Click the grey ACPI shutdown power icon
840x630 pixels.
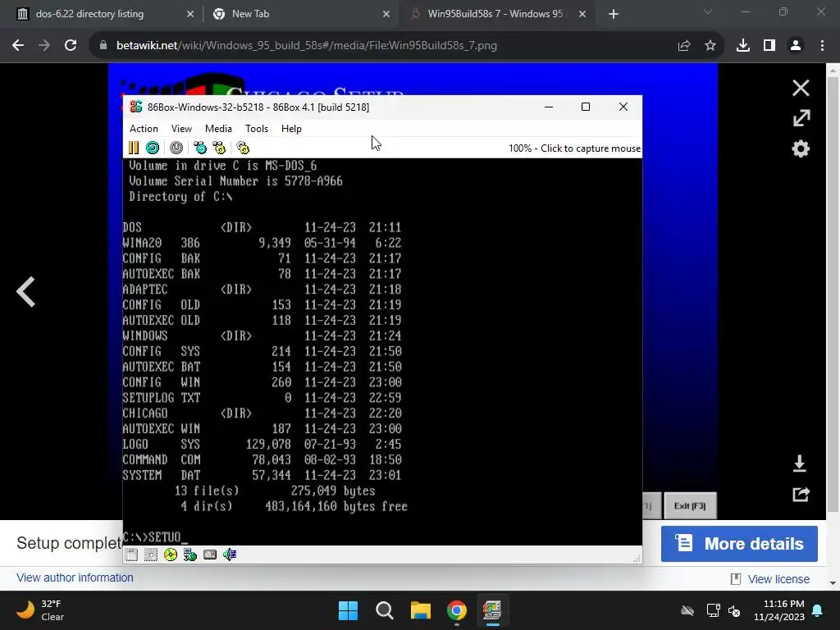click(176, 148)
